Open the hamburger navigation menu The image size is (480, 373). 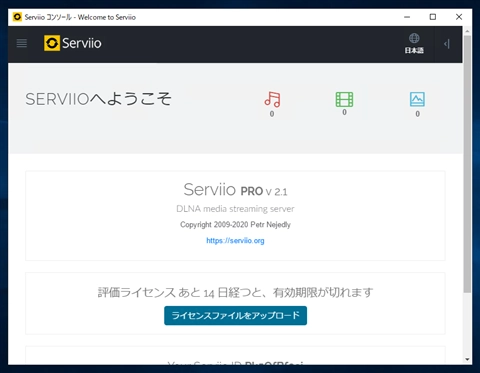[22, 43]
